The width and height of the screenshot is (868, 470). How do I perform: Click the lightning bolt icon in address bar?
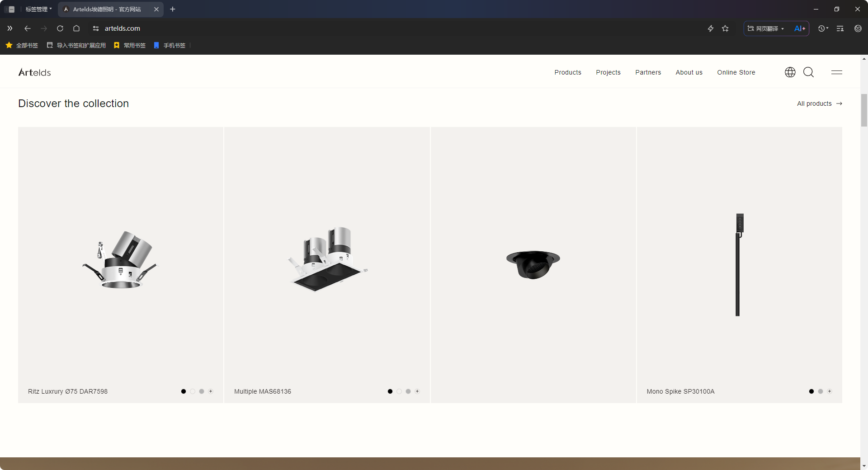click(710, 28)
